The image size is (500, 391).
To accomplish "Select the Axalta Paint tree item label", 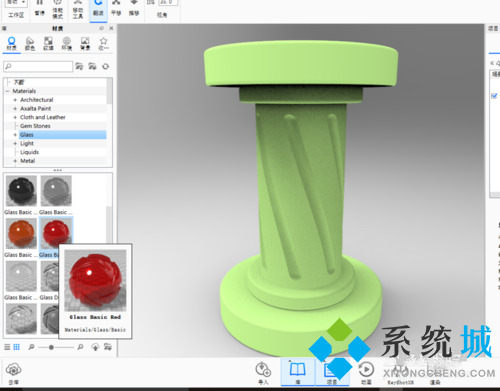I will pos(35,108).
